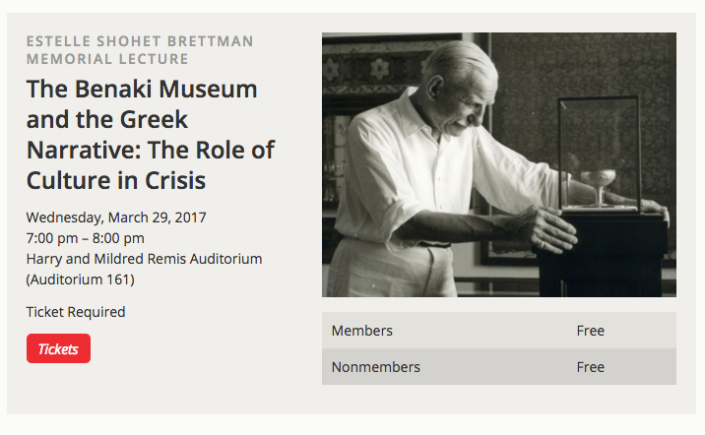Click the 'Memorial Lecture' subtitle line
The image size is (705, 435).
[107, 59]
